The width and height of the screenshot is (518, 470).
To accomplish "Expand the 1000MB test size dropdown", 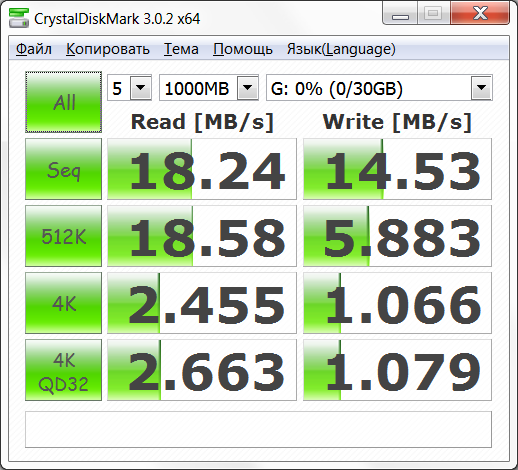I will click(248, 88).
